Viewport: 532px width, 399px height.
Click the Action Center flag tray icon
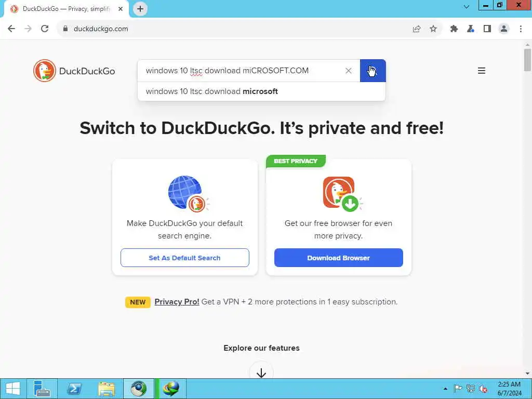[458, 389]
